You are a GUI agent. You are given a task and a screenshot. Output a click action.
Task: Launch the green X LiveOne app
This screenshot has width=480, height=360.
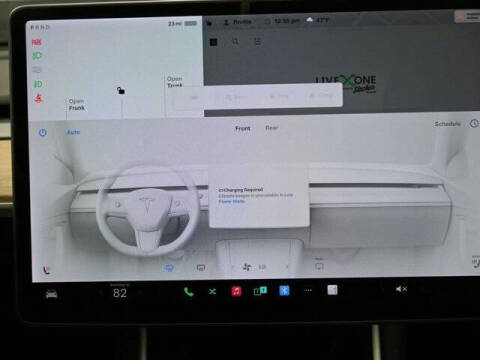(x=212, y=292)
